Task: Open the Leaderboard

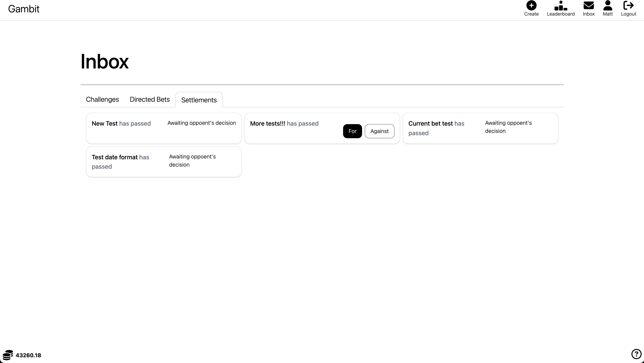Action: 561,8
